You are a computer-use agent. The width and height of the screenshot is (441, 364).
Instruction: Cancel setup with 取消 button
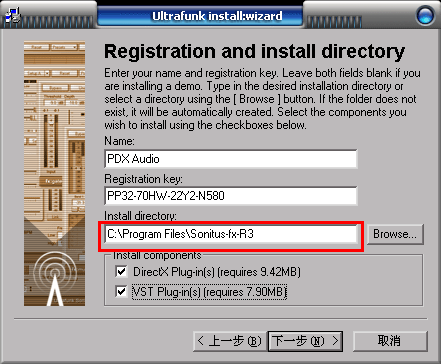coord(390,341)
